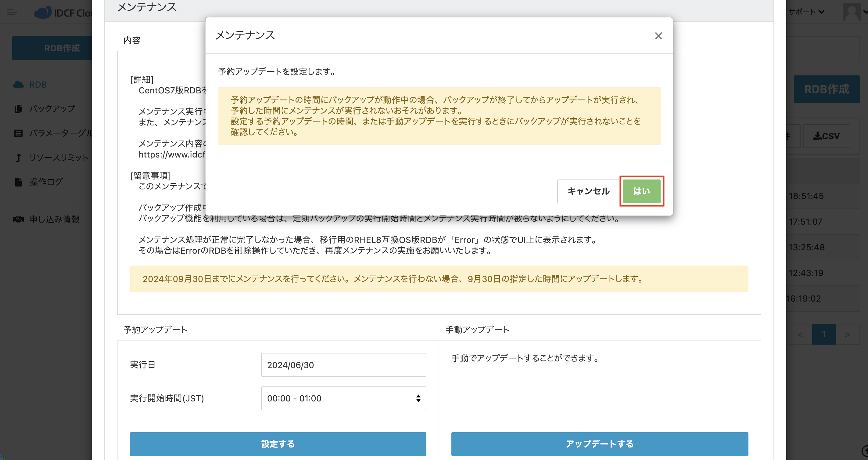Open 申し込み情報 in the sidebar menu
The height and width of the screenshot is (460, 868).
tap(55, 219)
